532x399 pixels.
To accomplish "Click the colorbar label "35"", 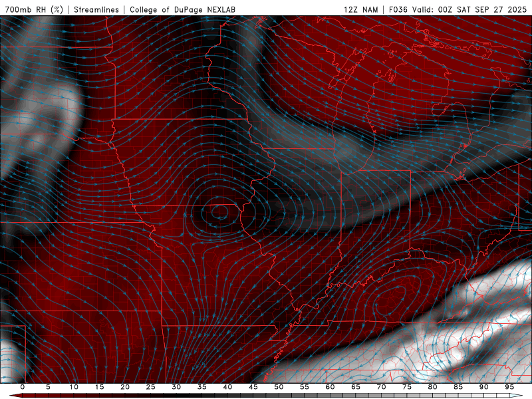I will click(201, 387).
